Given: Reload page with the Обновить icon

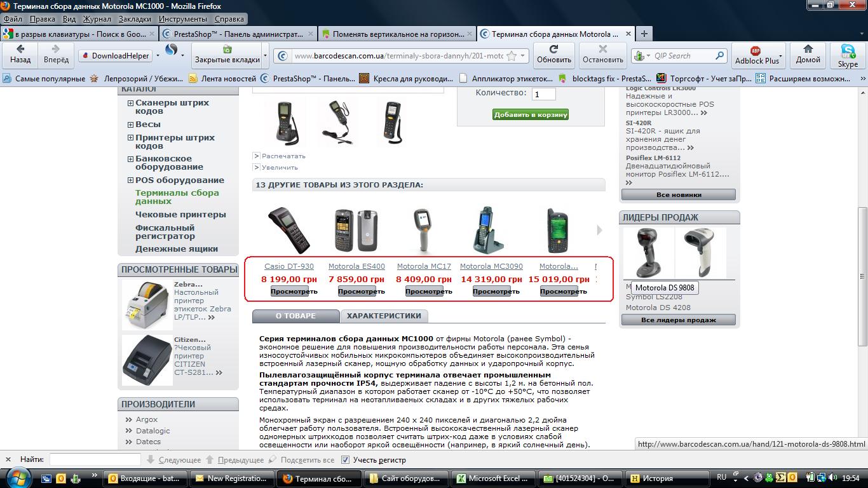Looking at the screenshot, I should click(x=554, y=55).
